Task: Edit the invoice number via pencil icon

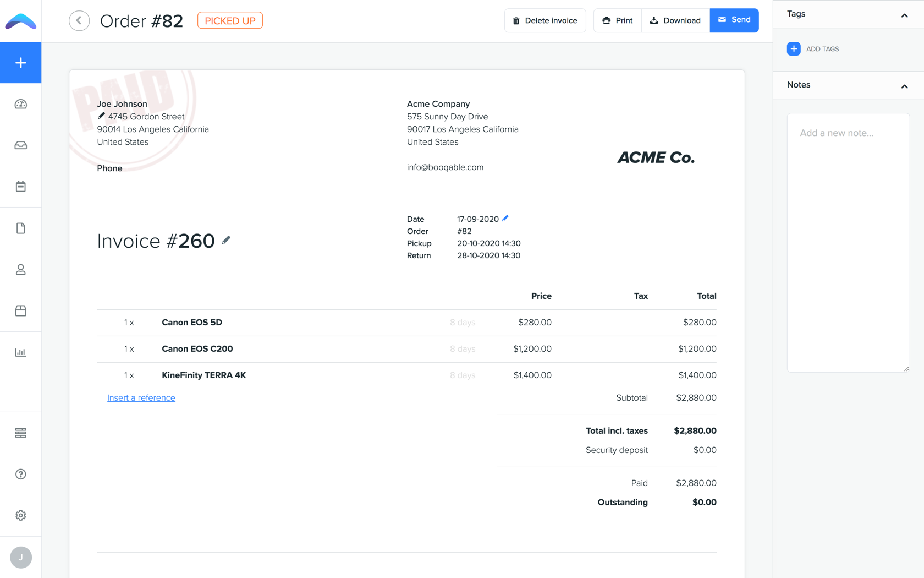Action: (x=226, y=240)
